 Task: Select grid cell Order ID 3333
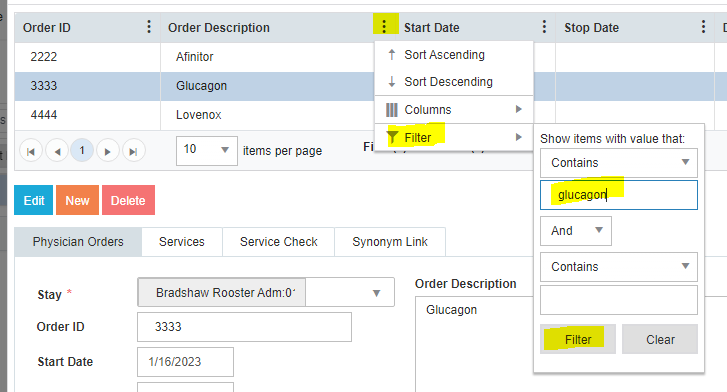click(88, 86)
